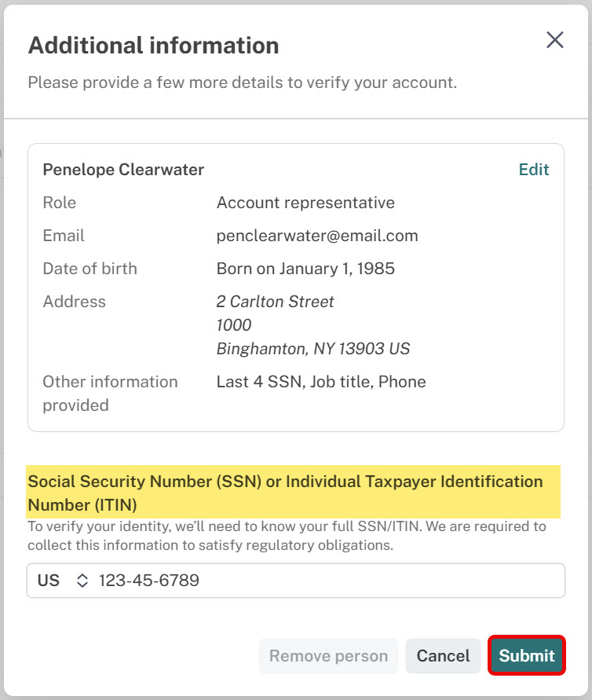Click the up-down chevron beside US
This screenshot has width=592, height=700.
pyautogui.click(x=82, y=581)
